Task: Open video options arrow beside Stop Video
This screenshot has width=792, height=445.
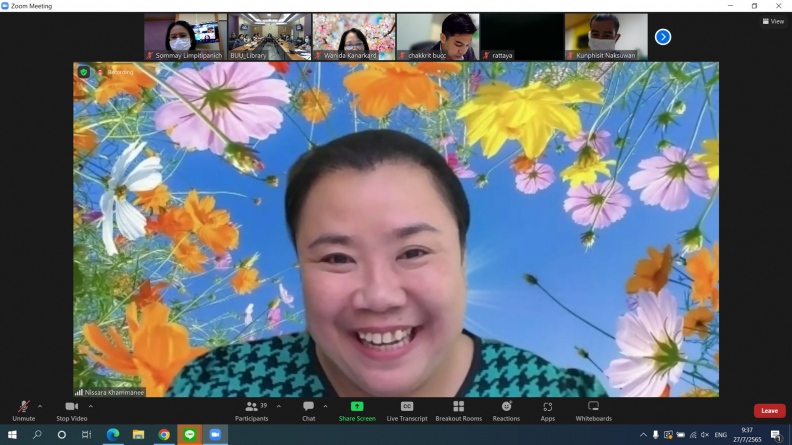Action: tap(91, 405)
